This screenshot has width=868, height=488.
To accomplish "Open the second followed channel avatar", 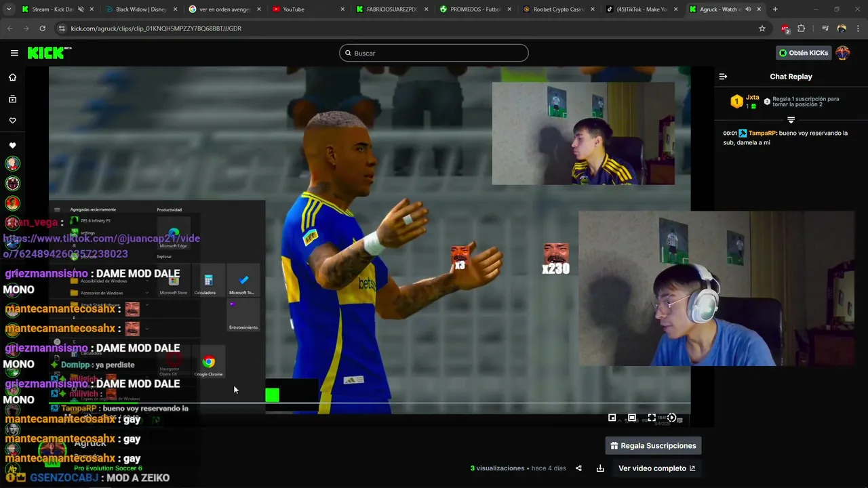I will click(x=12, y=183).
